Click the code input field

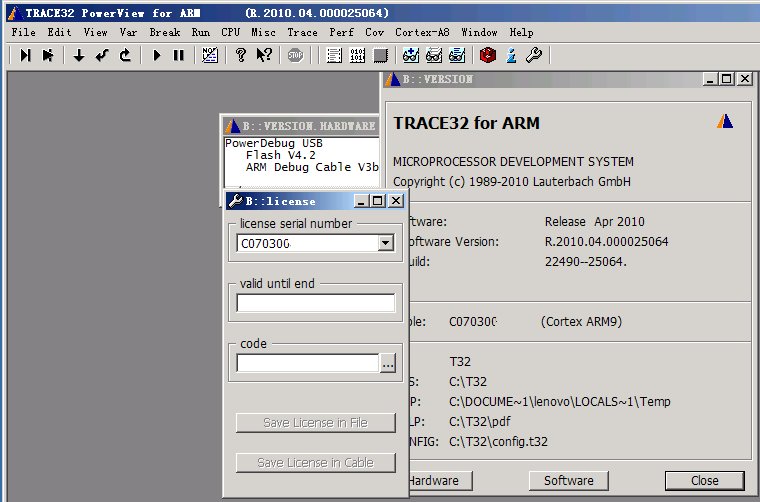307,363
